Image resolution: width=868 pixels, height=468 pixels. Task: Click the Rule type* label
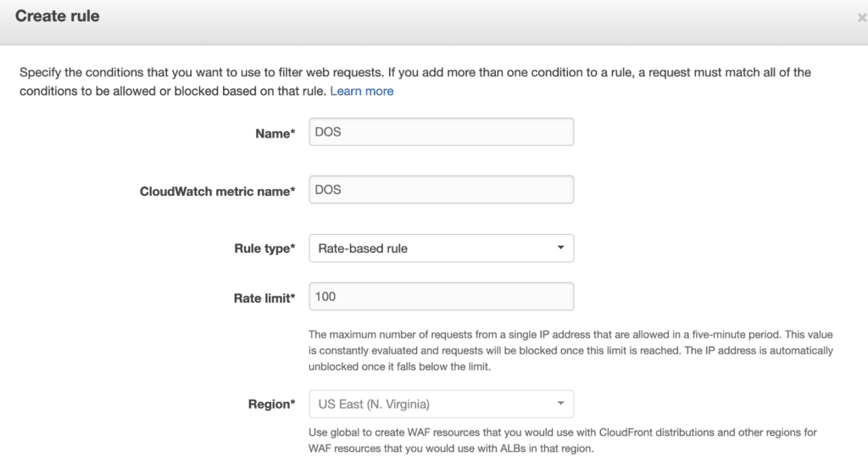(x=264, y=248)
